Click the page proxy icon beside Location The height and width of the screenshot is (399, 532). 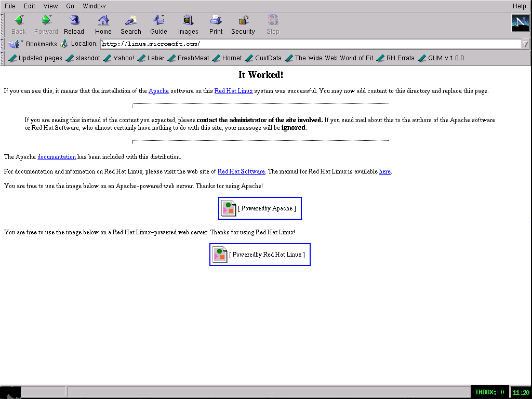click(64, 44)
